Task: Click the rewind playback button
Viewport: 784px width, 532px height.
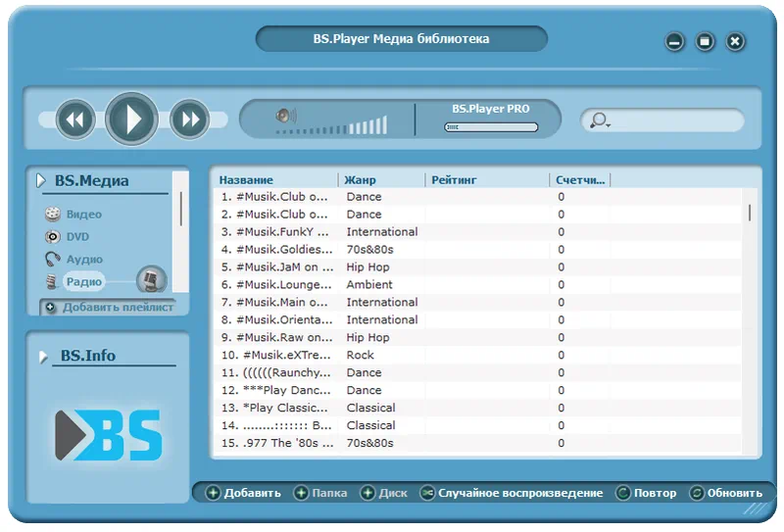Action: point(75,119)
